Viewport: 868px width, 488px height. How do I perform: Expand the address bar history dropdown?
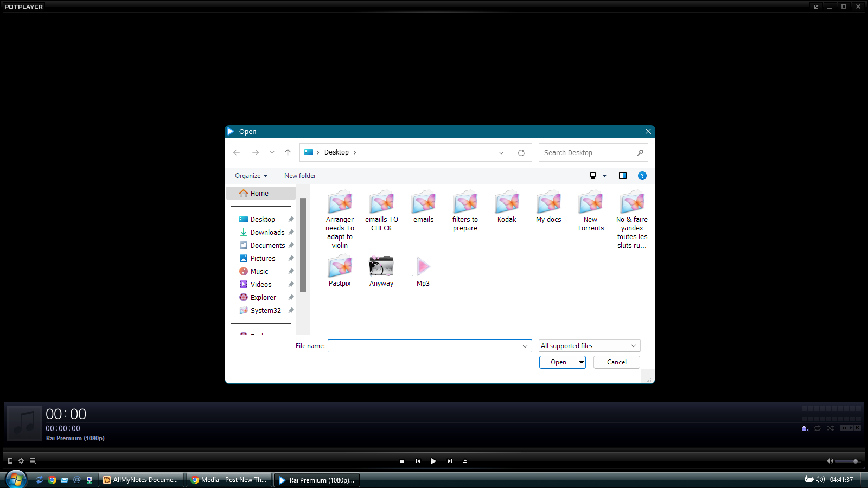[x=501, y=153]
